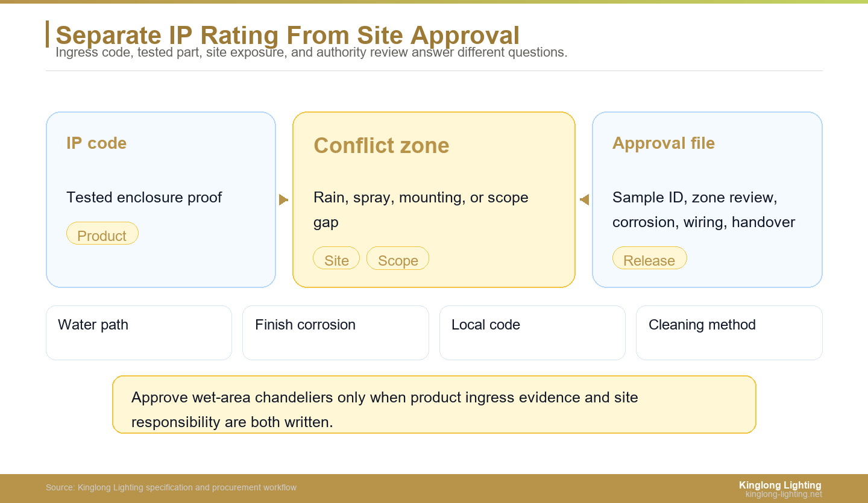Click the 'Approval file' heading
This screenshot has height=503, width=868.
664,143
